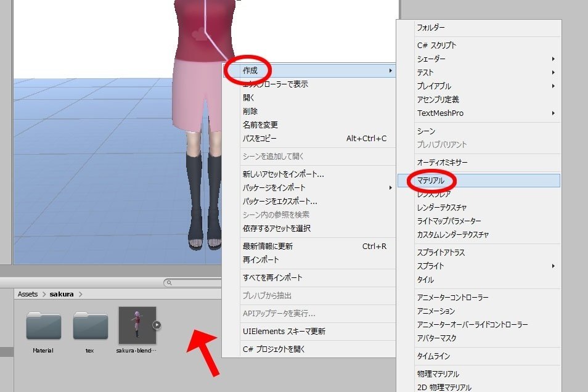This screenshot has width=588, height=392.
Task: Select sakura in the breadcrumb path
Action: pos(62,294)
